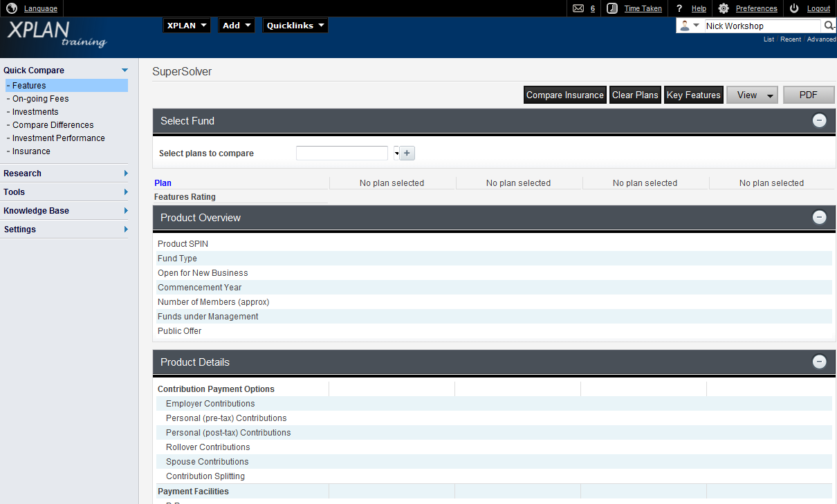Screen dimensions: 837x504
Task: Export using the PDF button
Action: point(809,95)
